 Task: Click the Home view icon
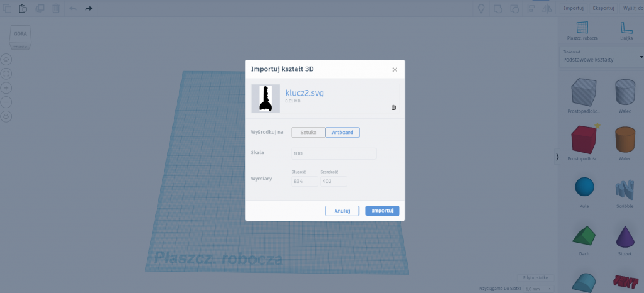(6, 60)
